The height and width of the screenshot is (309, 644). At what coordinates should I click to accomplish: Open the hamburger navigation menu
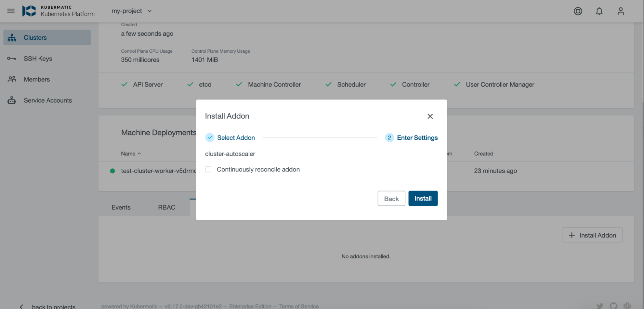11,11
